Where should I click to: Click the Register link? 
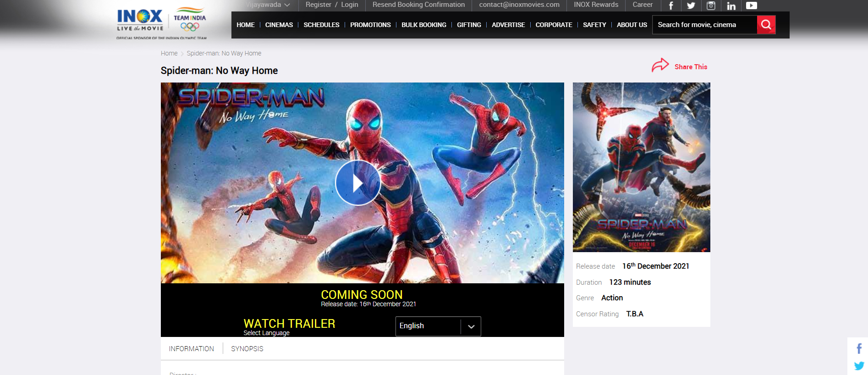pyautogui.click(x=318, y=5)
